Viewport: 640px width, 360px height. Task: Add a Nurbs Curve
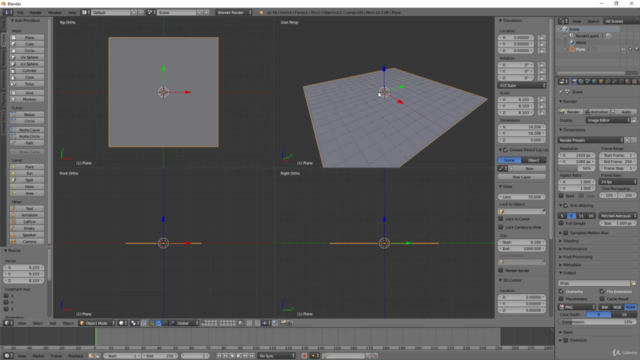[x=27, y=130]
